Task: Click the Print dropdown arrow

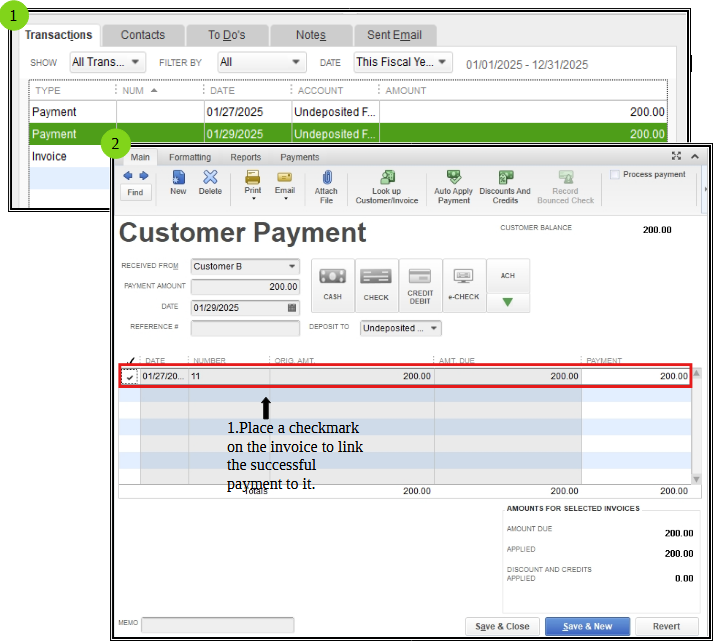Action: click(x=254, y=199)
